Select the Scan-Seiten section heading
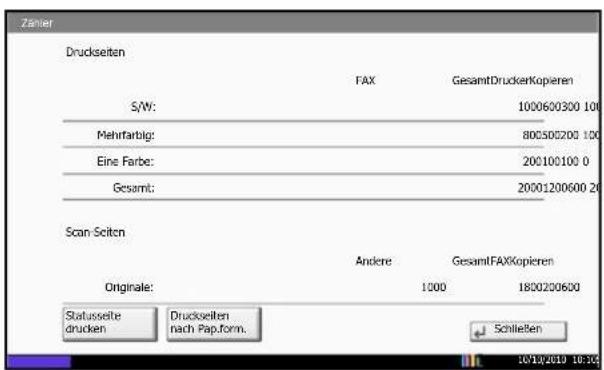 point(95,232)
